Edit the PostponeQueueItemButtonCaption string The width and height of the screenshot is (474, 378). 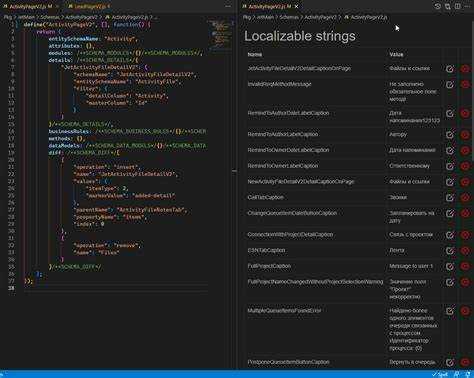[450, 363]
